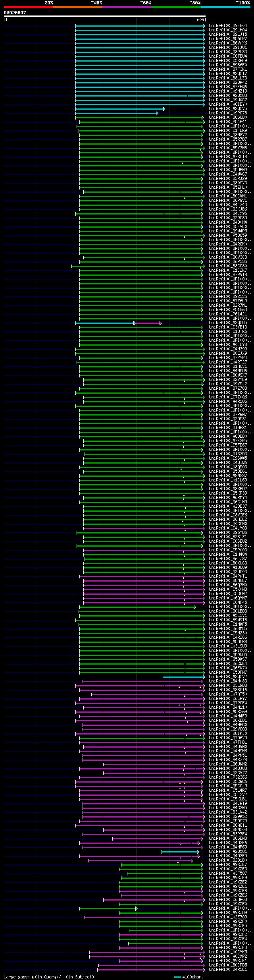Select the UniRef100_C1FEK9 label
This screenshot has width=254, height=980.
[x=228, y=131]
